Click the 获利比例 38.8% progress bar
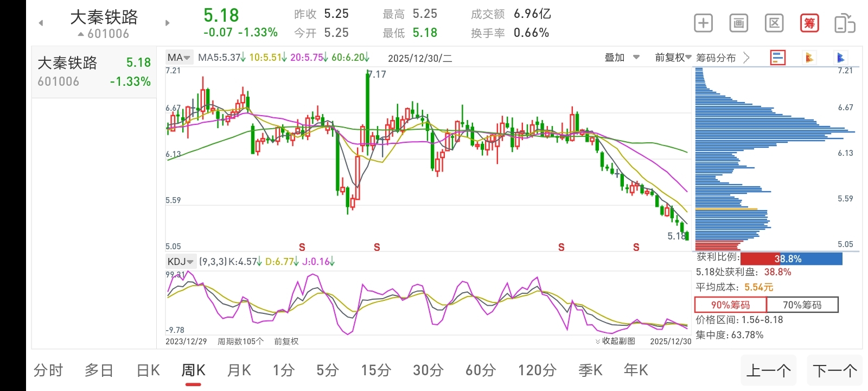This screenshot has width=868, height=391. point(791,259)
